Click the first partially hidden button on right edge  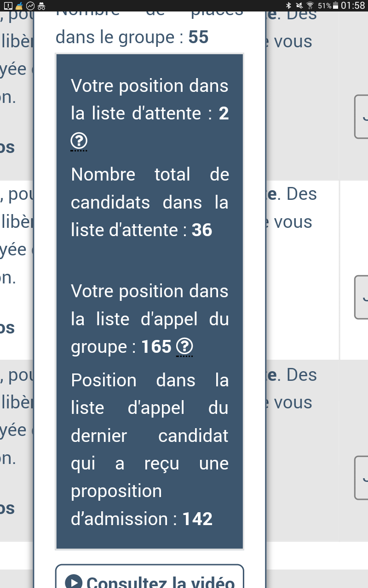pos(362,117)
